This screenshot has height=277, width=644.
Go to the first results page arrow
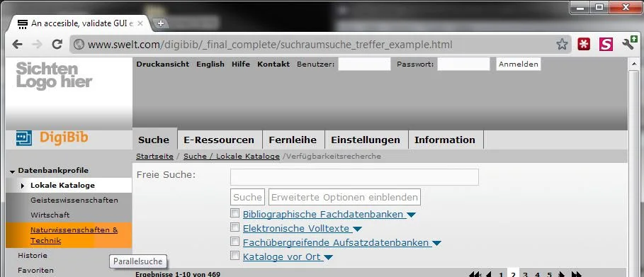pos(475,275)
